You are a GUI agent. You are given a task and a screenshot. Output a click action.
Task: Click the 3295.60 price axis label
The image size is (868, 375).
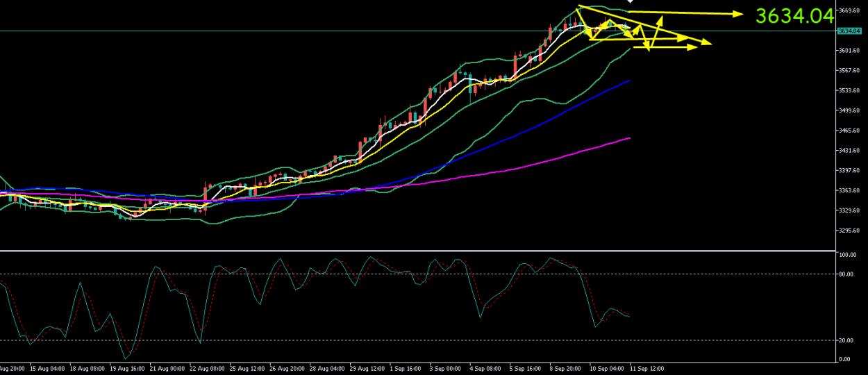(849, 231)
